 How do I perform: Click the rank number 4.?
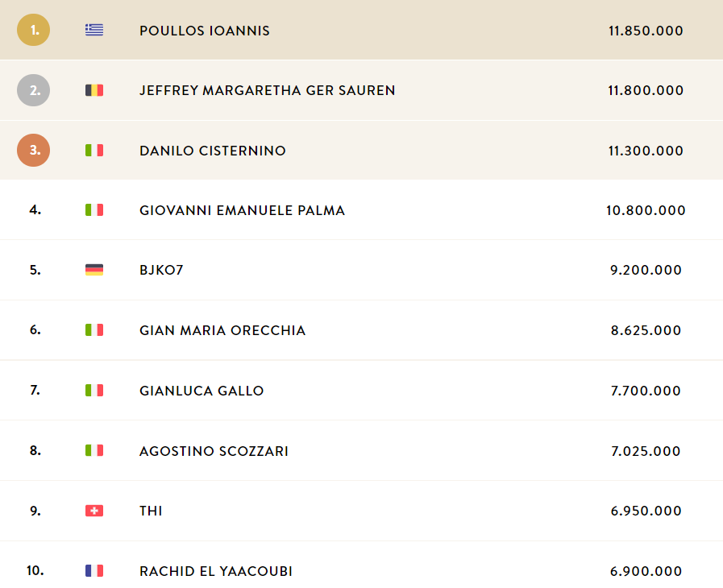tap(35, 210)
